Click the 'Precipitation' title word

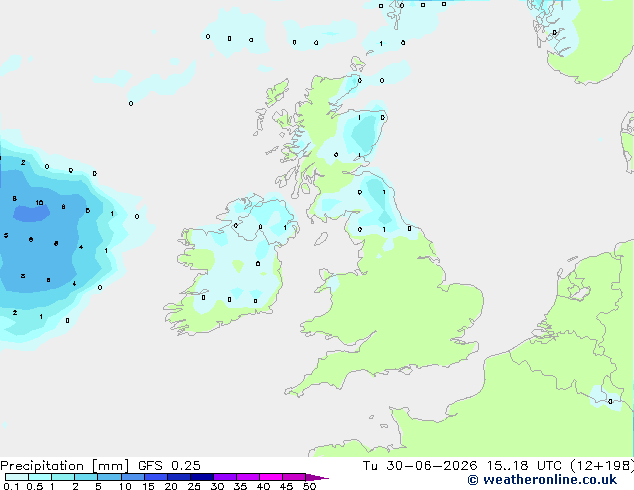coord(42,466)
